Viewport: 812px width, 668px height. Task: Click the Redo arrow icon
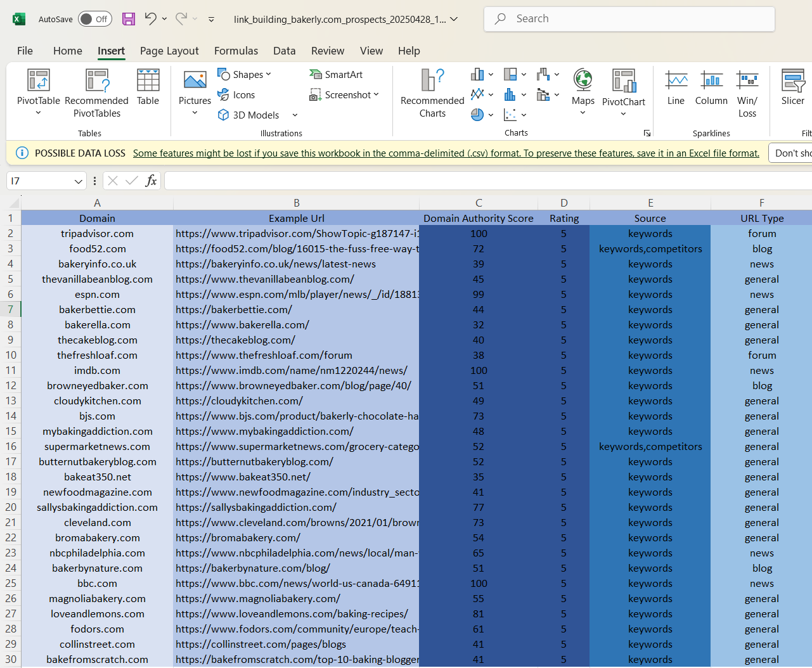pyautogui.click(x=181, y=19)
